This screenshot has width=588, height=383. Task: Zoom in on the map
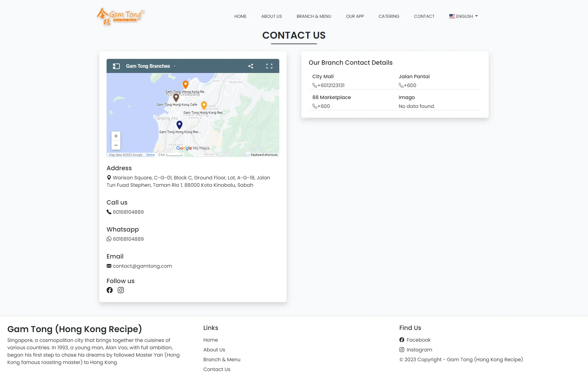pyautogui.click(x=116, y=136)
